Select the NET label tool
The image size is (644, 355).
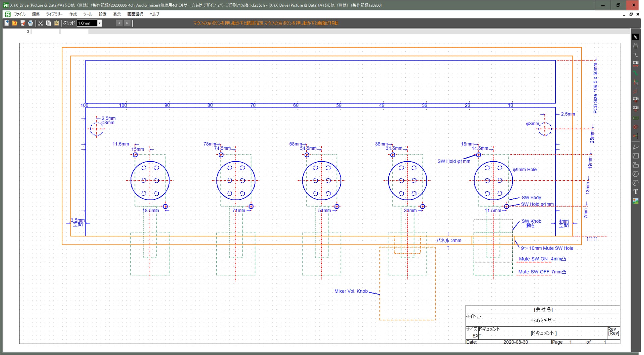coord(636,64)
